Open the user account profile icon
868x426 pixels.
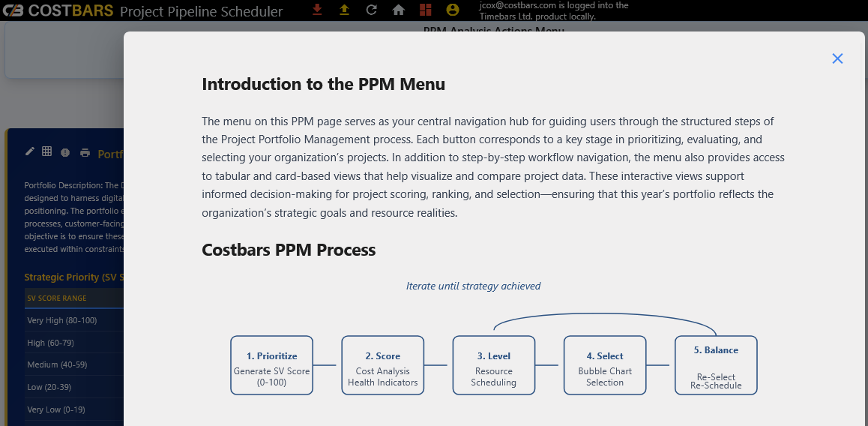pos(452,10)
